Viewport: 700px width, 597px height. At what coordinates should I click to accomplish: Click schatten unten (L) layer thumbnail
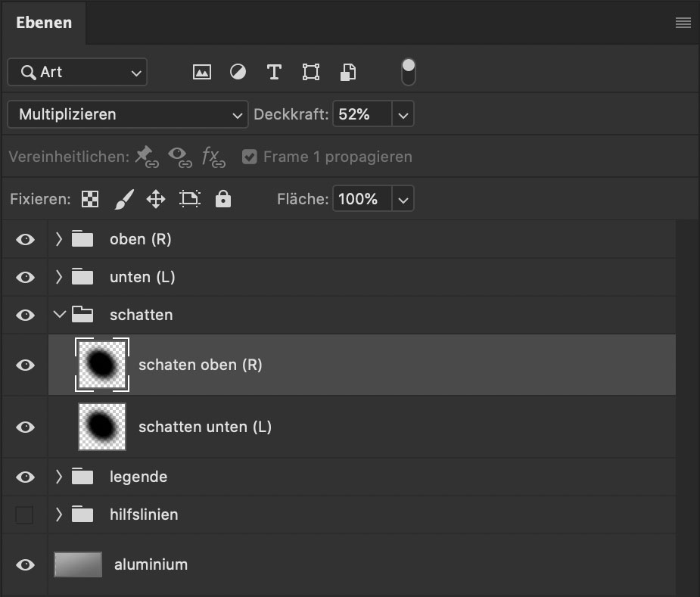pyautogui.click(x=102, y=427)
